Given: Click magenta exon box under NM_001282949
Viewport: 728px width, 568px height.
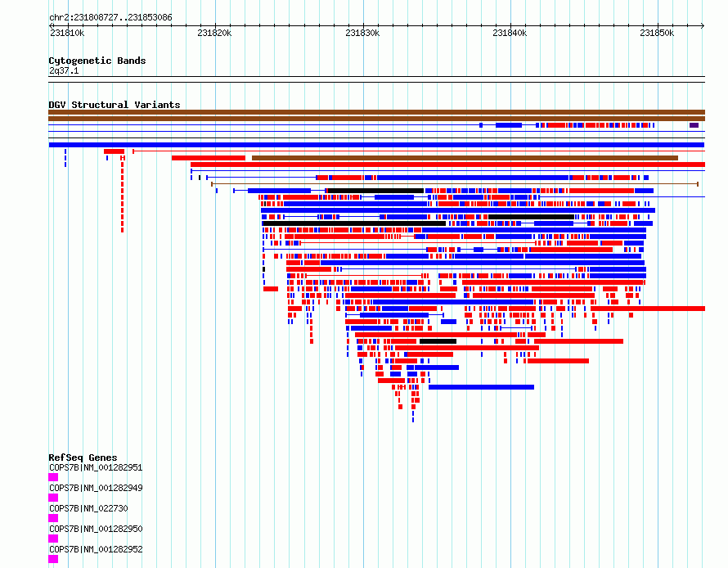Looking at the screenshot, I should click(x=53, y=498).
